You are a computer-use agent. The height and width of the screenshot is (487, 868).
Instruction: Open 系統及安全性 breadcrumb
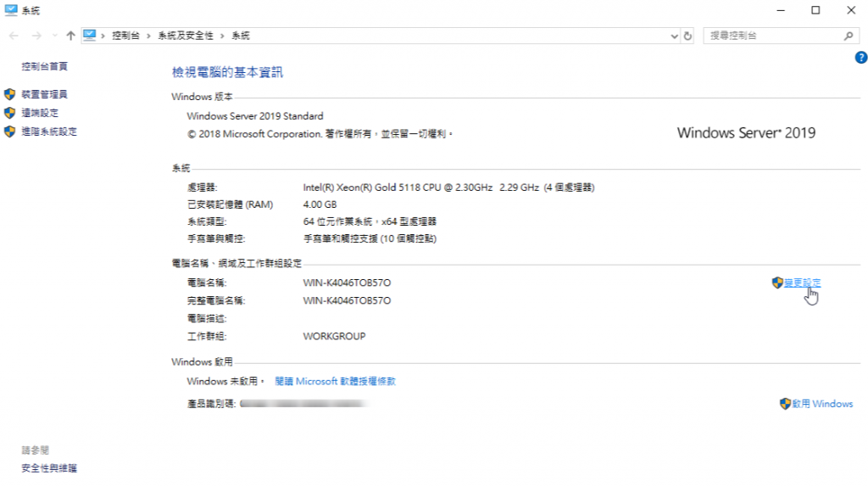[x=186, y=36]
